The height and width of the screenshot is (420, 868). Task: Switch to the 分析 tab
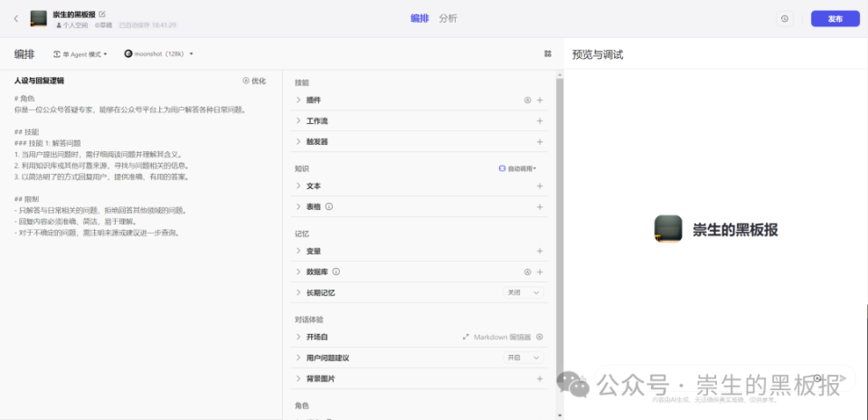pos(448,18)
